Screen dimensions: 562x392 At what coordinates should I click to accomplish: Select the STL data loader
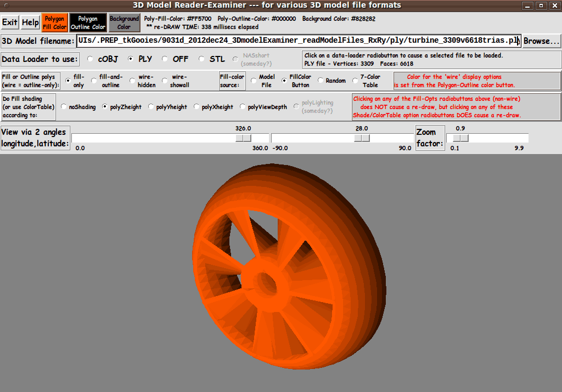[x=201, y=59]
